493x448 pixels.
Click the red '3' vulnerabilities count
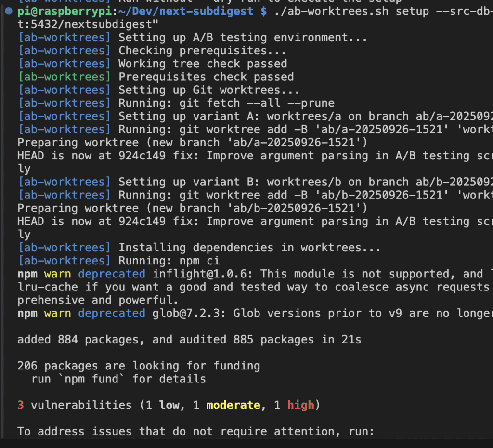coord(21,405)
